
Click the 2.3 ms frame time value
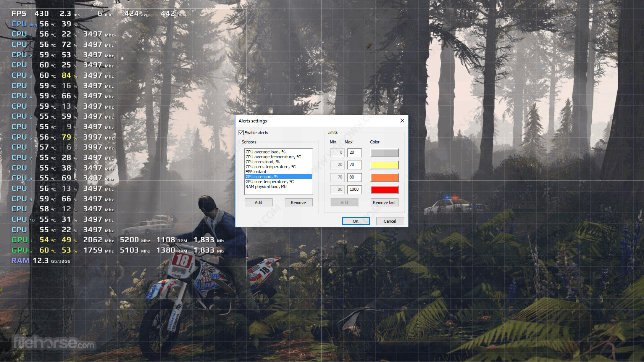pos(70,14)
